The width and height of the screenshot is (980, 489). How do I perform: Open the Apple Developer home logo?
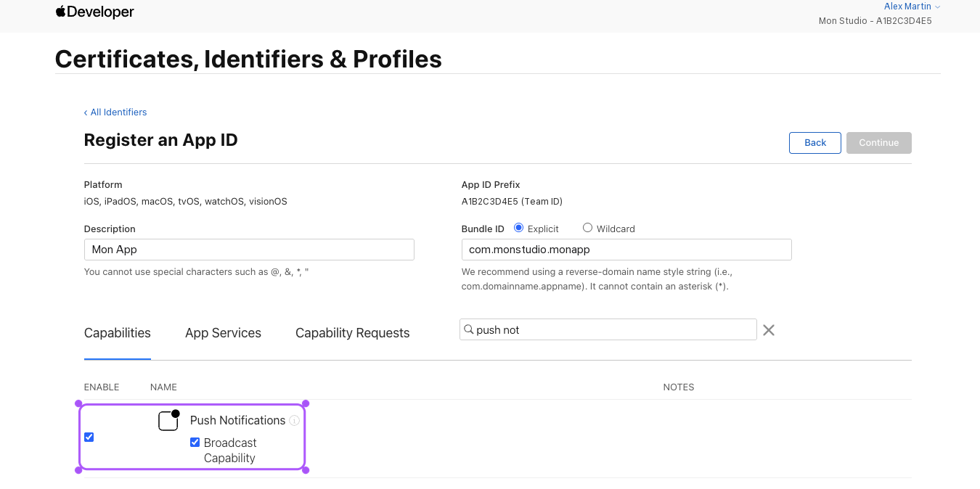click(x=95, y=12)
